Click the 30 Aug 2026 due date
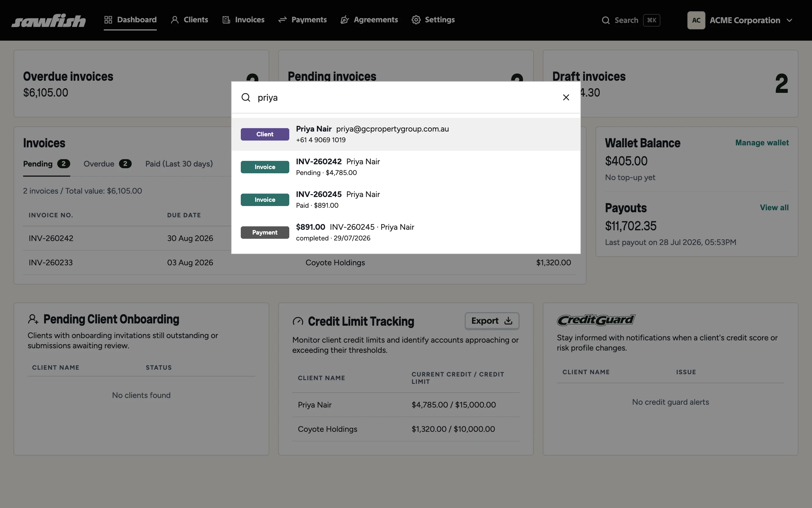This screenshot has width=812, height=508. 190,238
